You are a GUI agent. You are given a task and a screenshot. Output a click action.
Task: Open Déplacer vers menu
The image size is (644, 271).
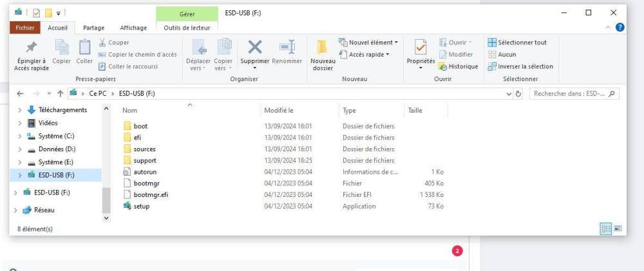coord(198,55)
